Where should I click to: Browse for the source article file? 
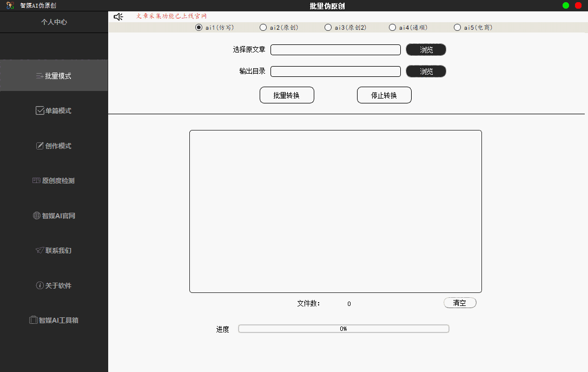coord(426,49)
